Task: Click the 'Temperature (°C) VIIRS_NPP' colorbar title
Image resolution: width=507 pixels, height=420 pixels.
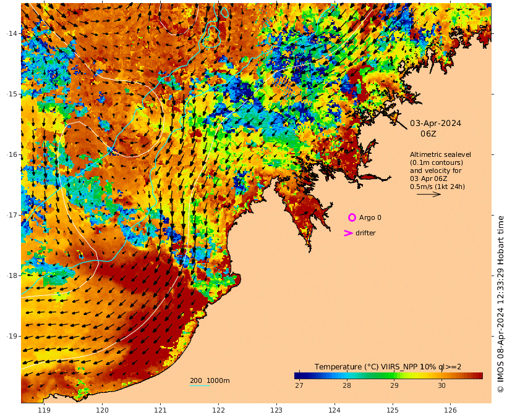Action: click(388, 367)
